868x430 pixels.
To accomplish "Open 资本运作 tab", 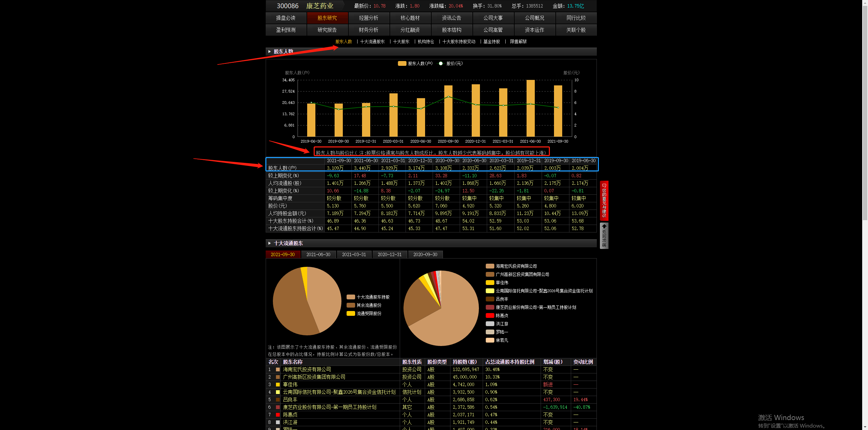I will 534,30.
